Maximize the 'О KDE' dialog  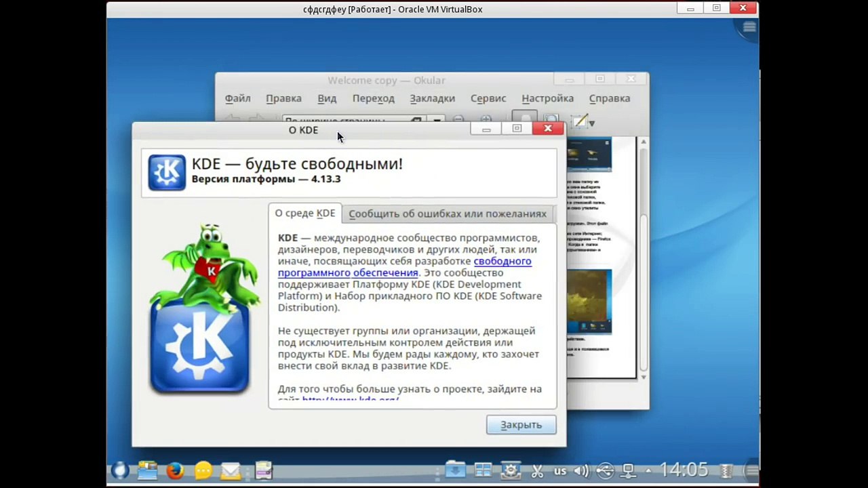point(517,128)
